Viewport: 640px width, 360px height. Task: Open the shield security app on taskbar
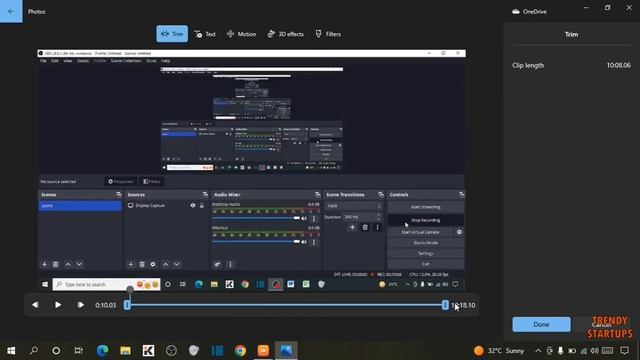(194, 351)
